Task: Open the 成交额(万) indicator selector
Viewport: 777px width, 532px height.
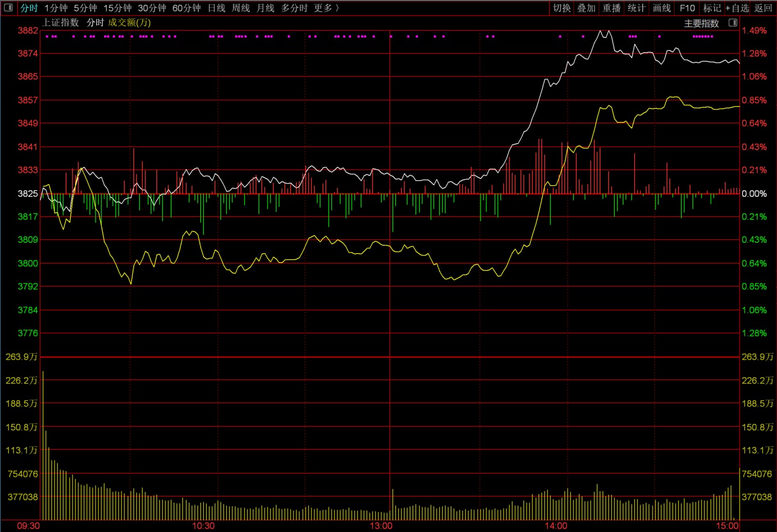Action: (129, 22)
